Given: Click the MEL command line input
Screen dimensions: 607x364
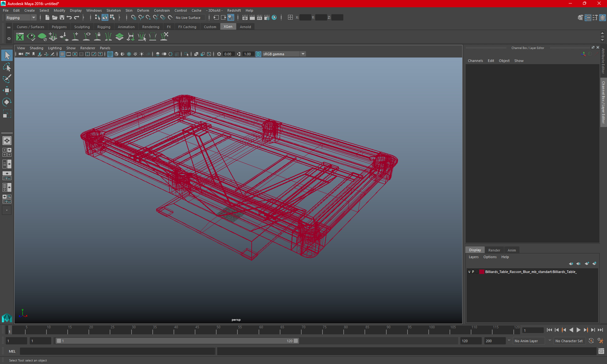Looking at the screenshot, I should tap(117, 351).
